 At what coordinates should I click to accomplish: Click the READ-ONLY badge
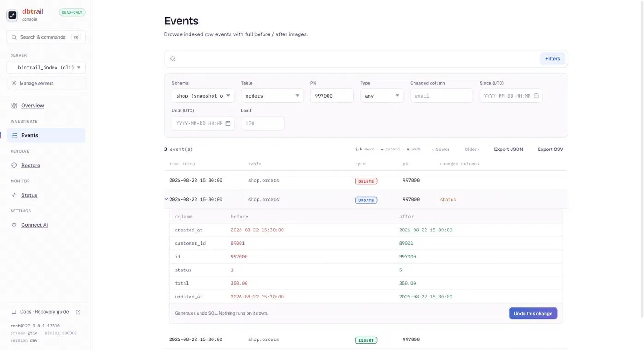72,12
